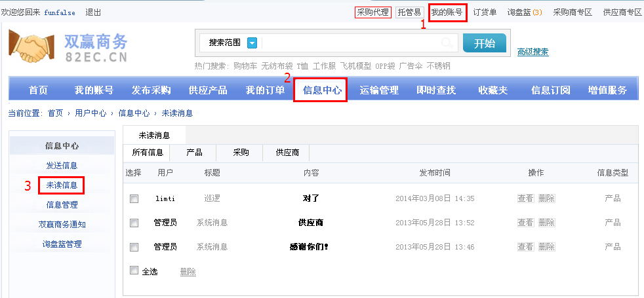This screenshot has width=644, height=298.
Task: Click 我的账号 in the top bar
Action: 447,12
